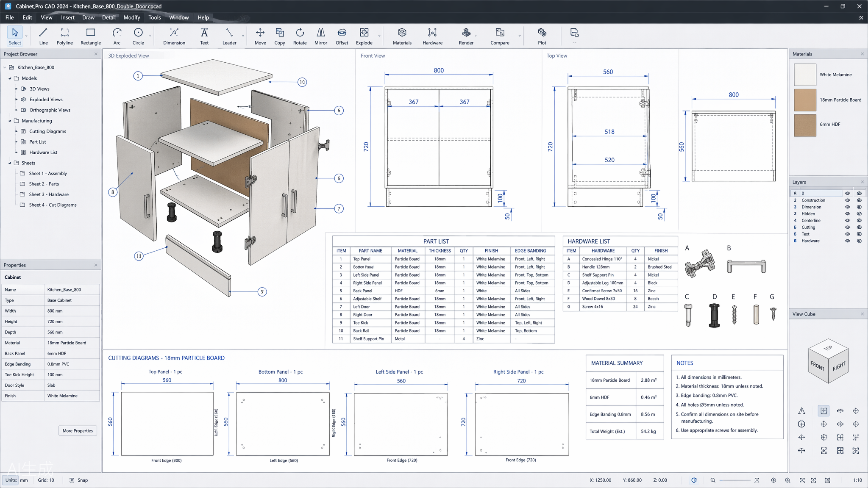Close the Properties panel

pos(96,265)
